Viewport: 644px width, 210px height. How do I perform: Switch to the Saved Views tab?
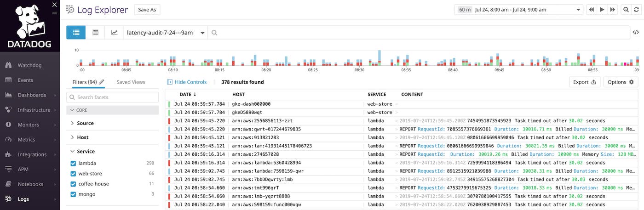pyautogui.click(x=131, y=82)
